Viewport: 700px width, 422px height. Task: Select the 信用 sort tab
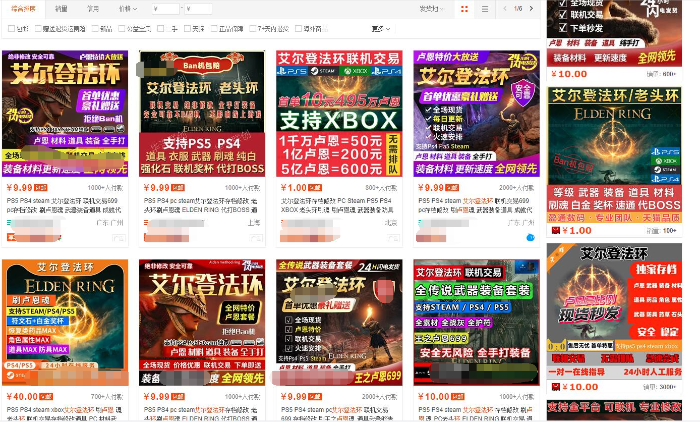93,9
